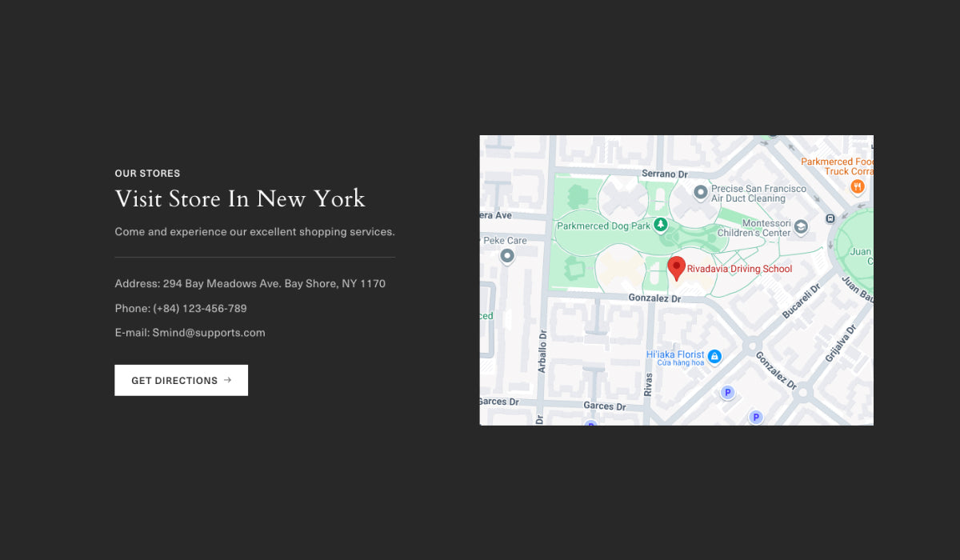The height and width of the screenshot is (560, 960).
Task: Click the Peke Care gray location marker
Action: [x=506, y=255]
